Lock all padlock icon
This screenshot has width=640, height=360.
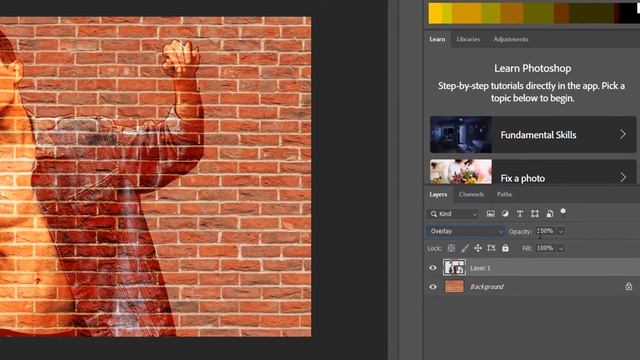pyautogui.click(x=505, y=248)
